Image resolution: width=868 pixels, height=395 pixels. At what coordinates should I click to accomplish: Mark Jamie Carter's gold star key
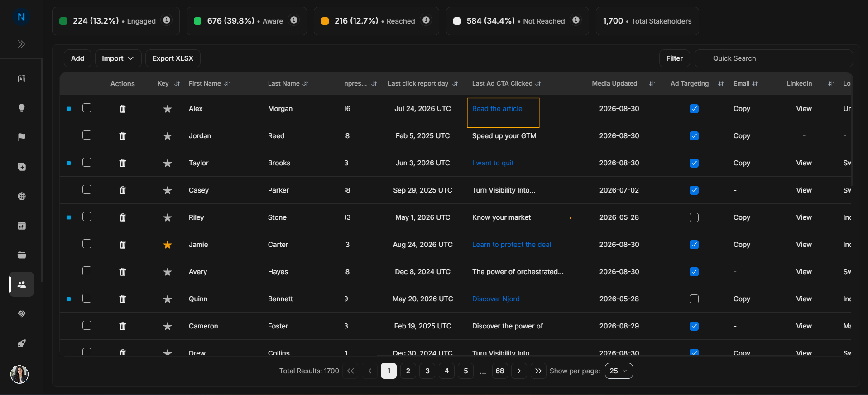168,245
